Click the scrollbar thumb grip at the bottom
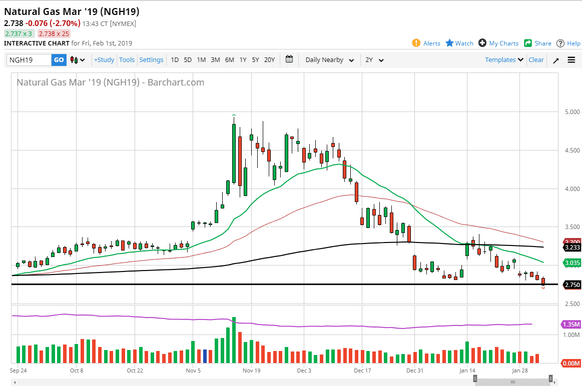 513,382
